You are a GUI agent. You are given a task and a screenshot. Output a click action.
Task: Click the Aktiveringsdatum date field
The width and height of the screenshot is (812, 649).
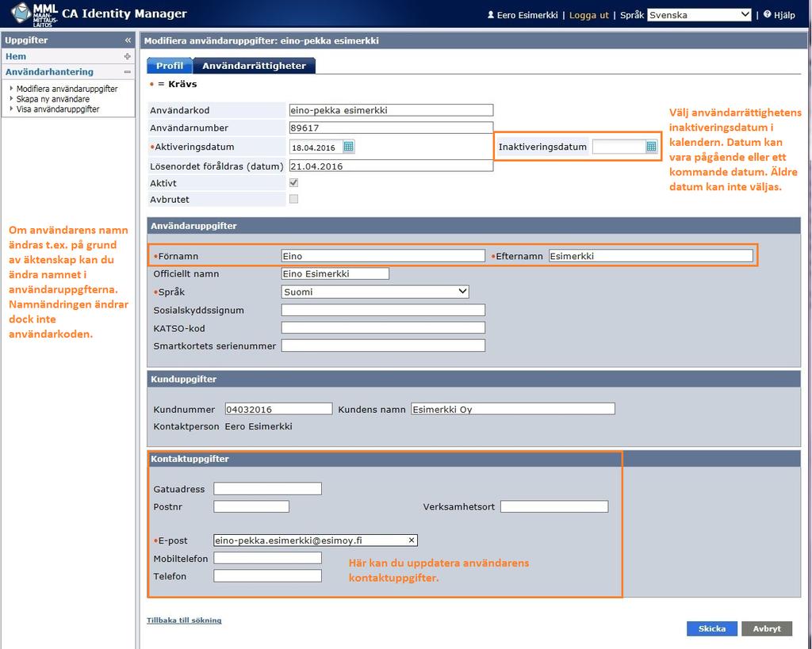tap(316, 147)
